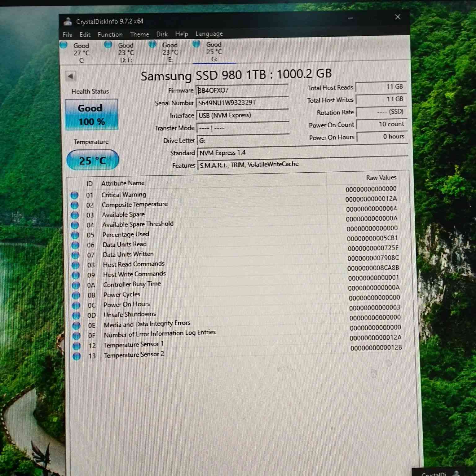Switch to the D: F: drive tab
This screenshot has height=476, width=476.
coord(126,52)
